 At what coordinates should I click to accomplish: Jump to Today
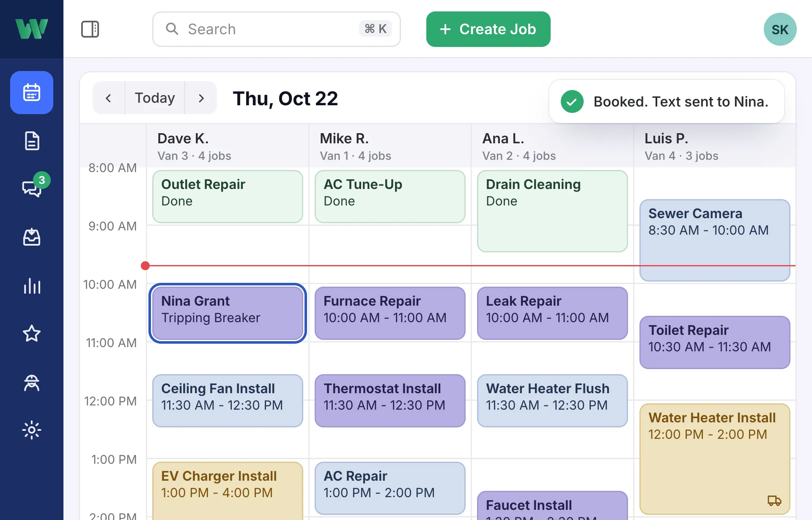click(x=155, y=98)
